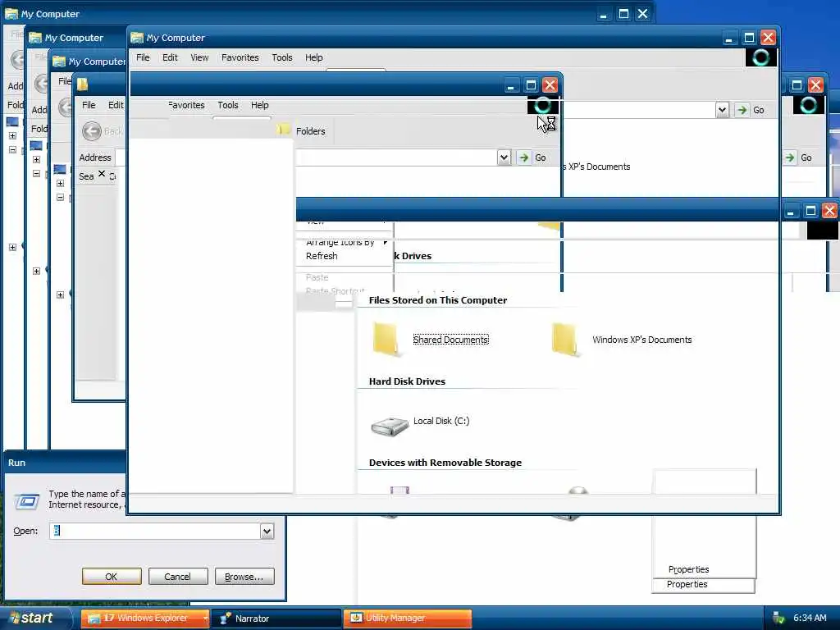Click the Folders toolbar button

point(302,130)
